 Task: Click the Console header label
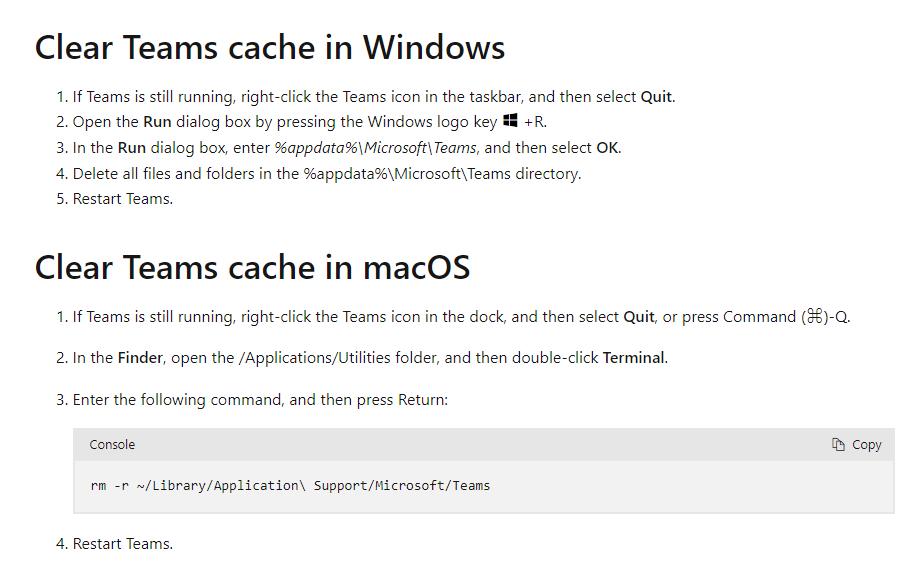point(112,445)
